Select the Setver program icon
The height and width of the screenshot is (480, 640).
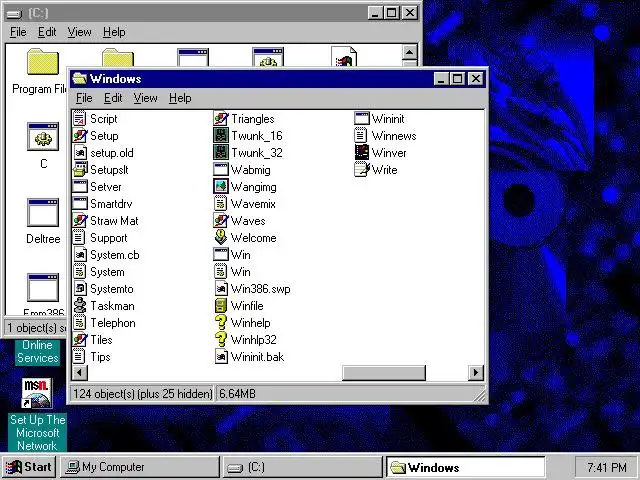click(80, 187)
